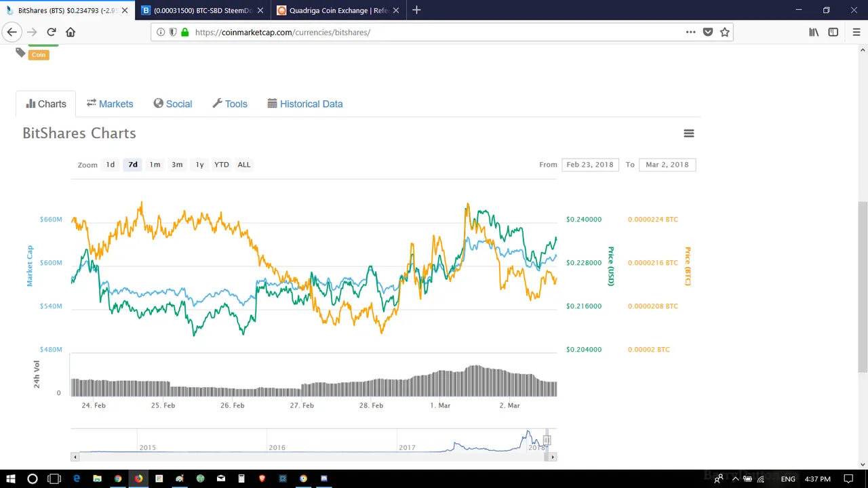Toggle the Market Cap axis series label

[29, 266]
